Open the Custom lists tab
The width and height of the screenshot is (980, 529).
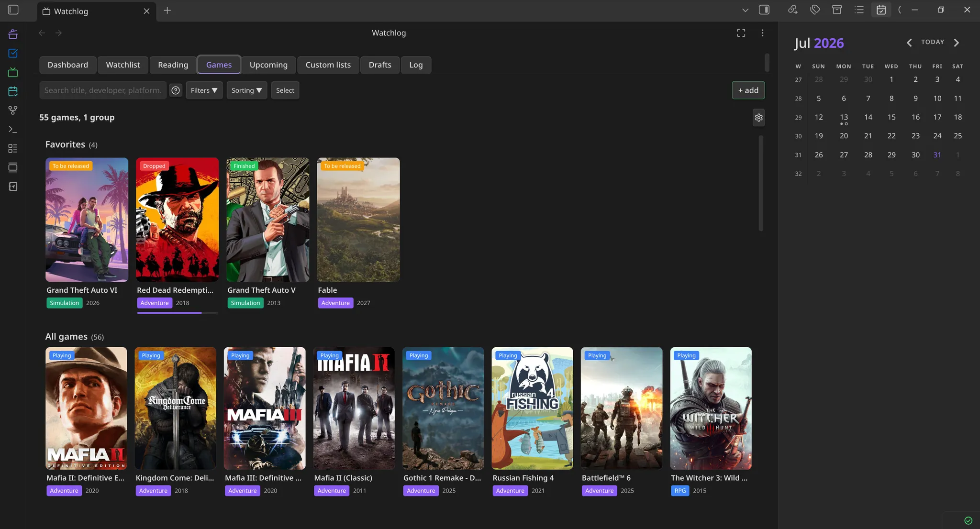[328, 65]
